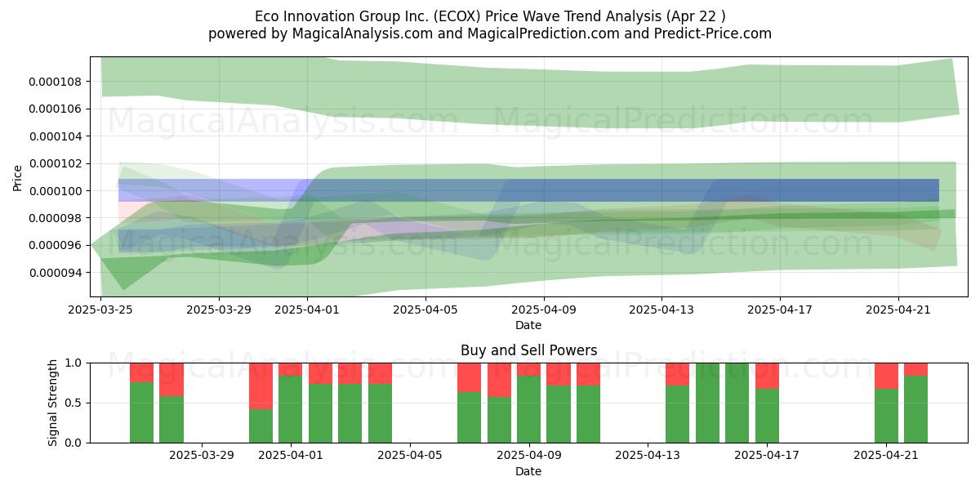Screen dimensions: 980x490
Task: Click the 0.000096 price axis tick
Action: pos(56,245)
